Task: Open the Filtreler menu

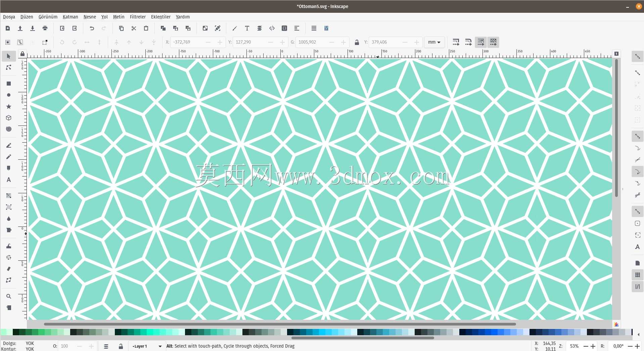Action: pos(138,17)
